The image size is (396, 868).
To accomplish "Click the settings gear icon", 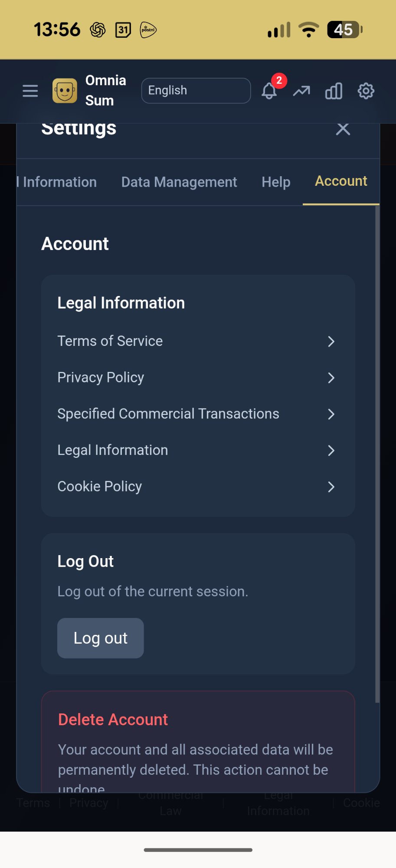I will pyautogui.click(x=366, y=91).
